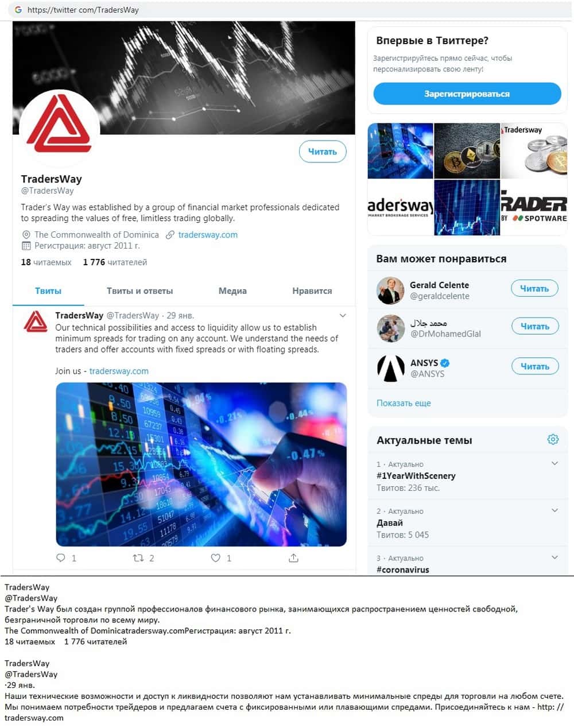Click the Зарегистрироваться sign-up button
Viewport: 574px width, 728px height.
pos(467,94)
